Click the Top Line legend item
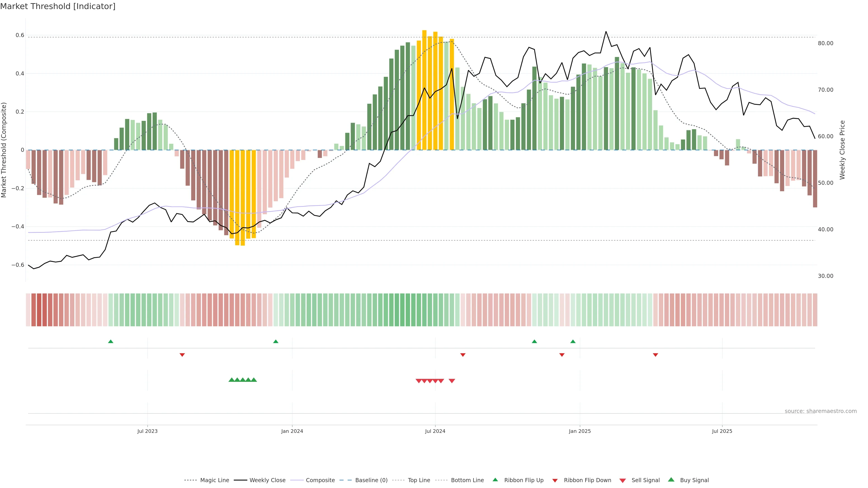The width and height of the screenshot is (868, 488). pos(419,480)
